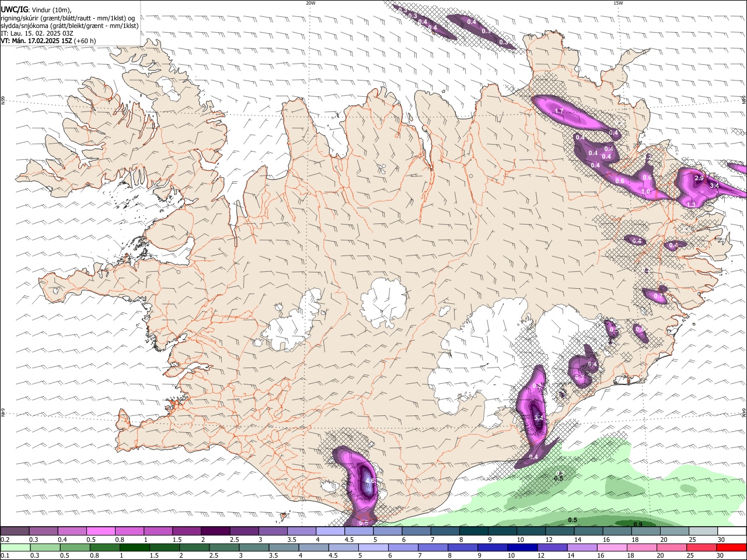Click the 'slydda/snjókoma' line in the header text
The height and width of the screenshot is (560, 747).
pyautogui.click(x=69, y=26)
